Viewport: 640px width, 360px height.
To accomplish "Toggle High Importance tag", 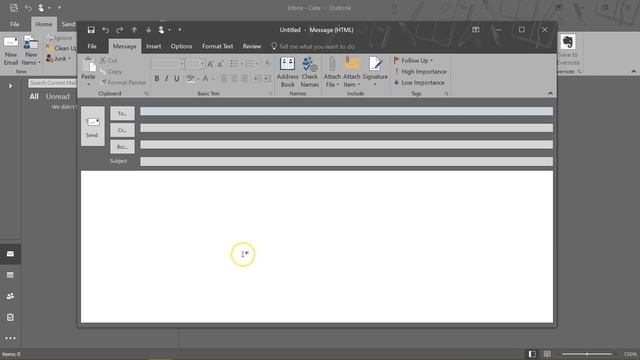I will coord(420,71).
